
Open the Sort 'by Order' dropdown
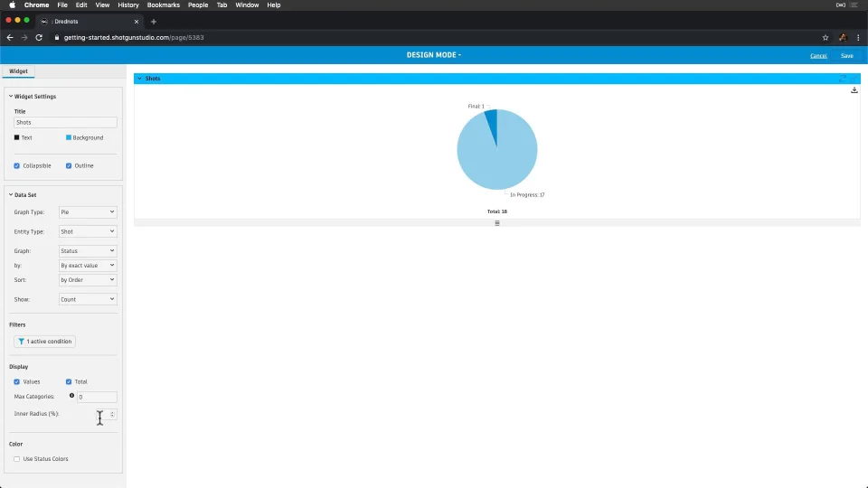(88, 279)
